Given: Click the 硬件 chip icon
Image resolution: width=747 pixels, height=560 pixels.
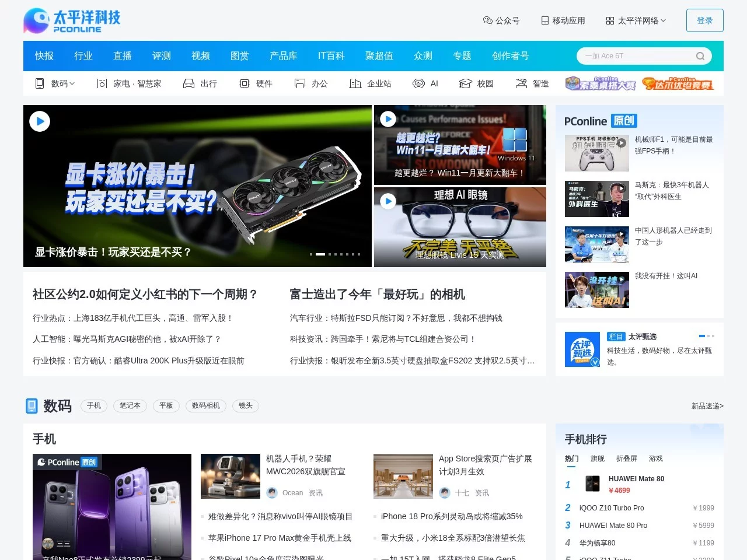Looking at the screenshot, I should pyautogui.click(x=245, y=83).
